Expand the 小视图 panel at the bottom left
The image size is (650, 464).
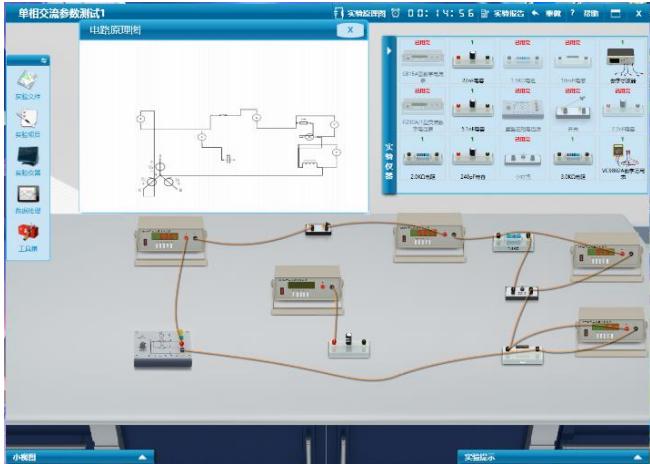[142, 457]
